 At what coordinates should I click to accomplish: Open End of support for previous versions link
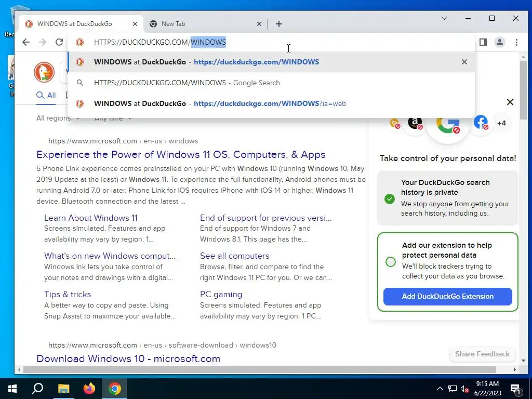[x=265, y=218]
